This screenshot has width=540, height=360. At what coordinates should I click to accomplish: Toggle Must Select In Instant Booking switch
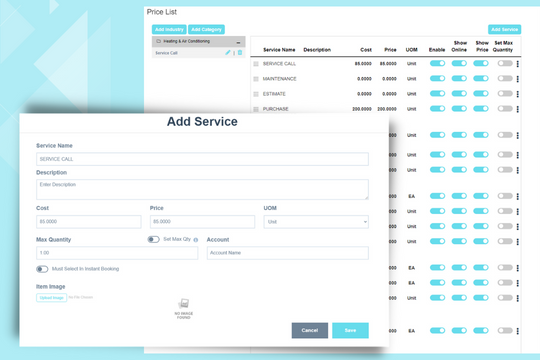tap(42, 269)
